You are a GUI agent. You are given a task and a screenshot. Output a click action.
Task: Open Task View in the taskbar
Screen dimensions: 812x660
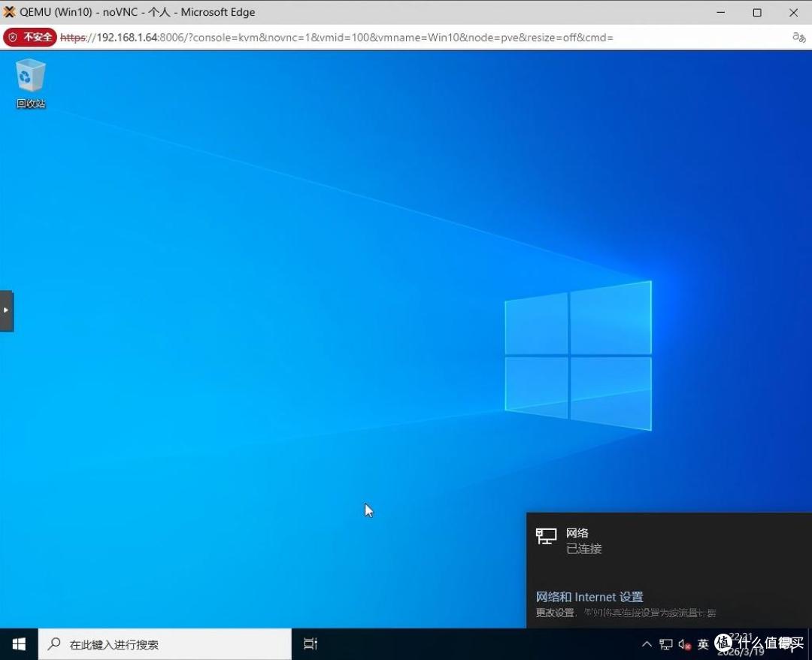pyautogui.click(x=311, y=644)
